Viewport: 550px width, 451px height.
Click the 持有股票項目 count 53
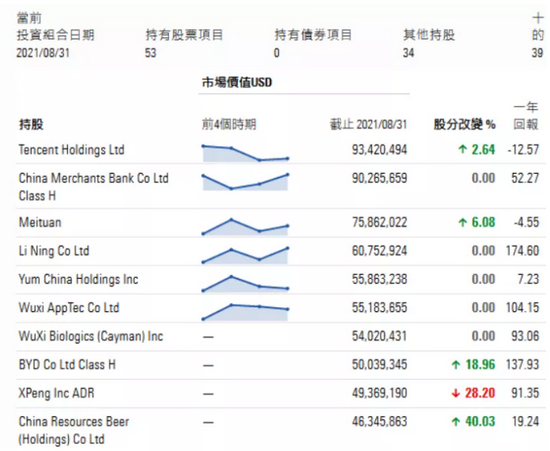coord(150,53)
